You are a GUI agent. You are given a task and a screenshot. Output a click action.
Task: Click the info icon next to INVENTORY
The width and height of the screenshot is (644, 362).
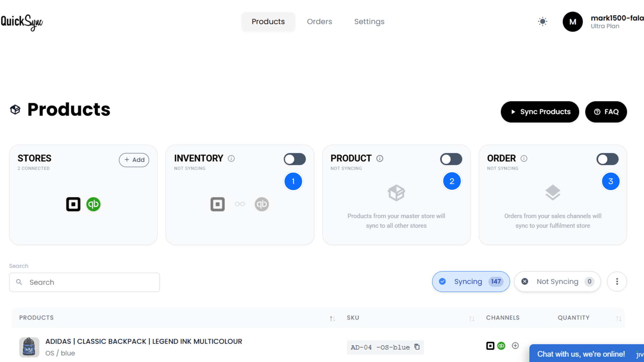(231, 159)
